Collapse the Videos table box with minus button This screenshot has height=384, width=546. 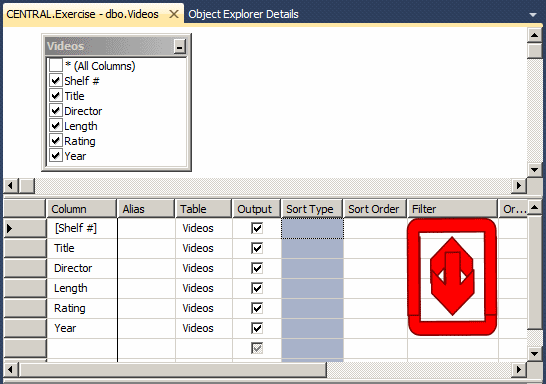click(x=180, y=46)
